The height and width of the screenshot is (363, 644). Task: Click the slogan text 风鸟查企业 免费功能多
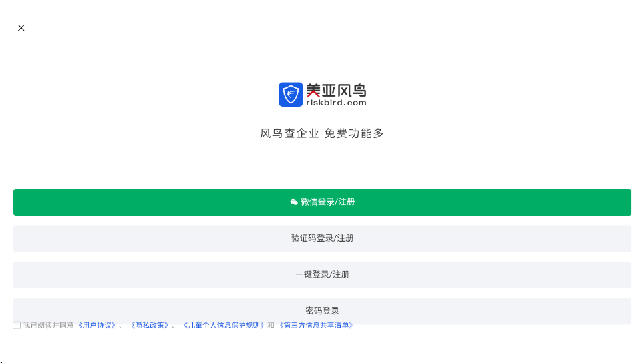coord(322,133)
